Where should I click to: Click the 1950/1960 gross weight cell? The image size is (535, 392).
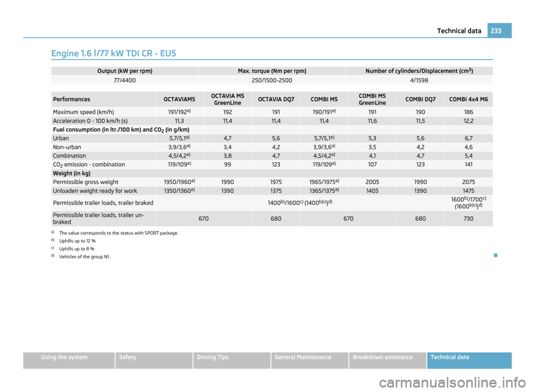[x=179, y=182]
